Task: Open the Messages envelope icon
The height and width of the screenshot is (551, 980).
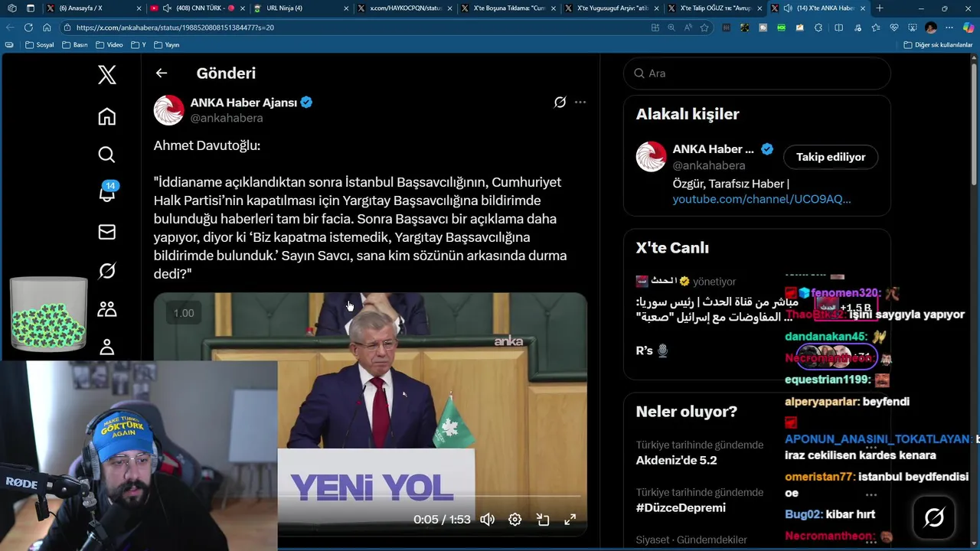Action: [107, 232]
